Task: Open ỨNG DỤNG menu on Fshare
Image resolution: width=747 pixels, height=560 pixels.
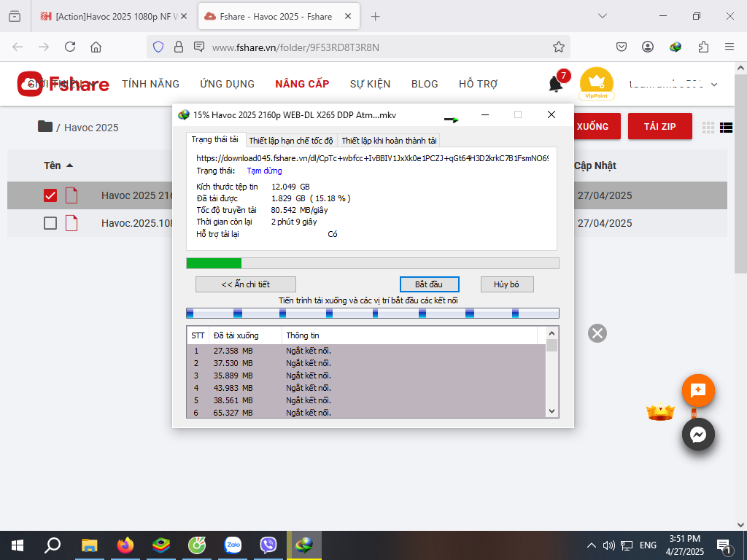Action: click(228, 84)
